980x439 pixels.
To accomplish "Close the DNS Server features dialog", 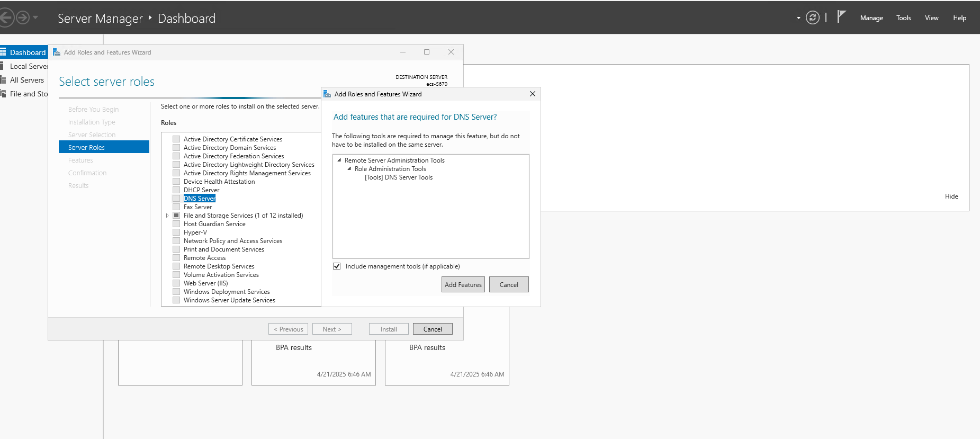I will click(532, 94).
